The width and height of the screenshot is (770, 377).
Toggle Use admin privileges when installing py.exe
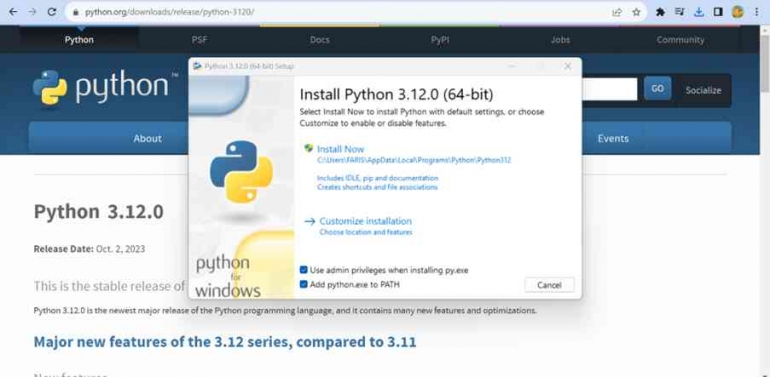tap(303, 270)
